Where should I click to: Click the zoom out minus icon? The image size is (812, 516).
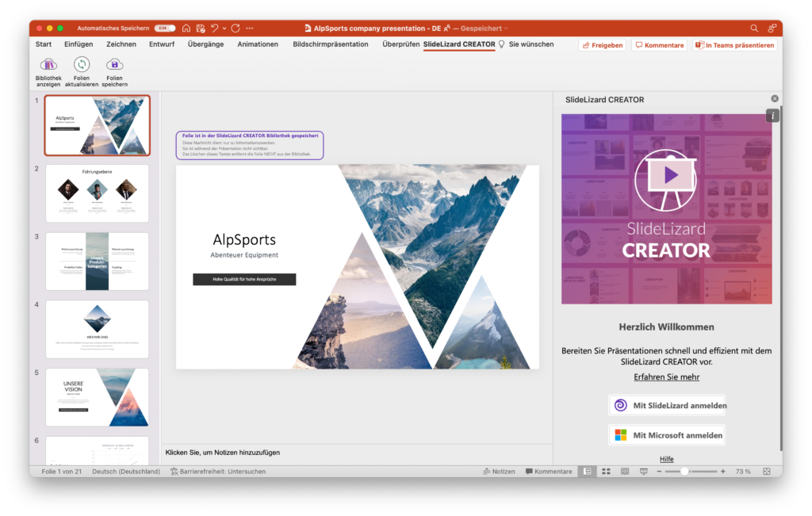click(x=659, y=472)
